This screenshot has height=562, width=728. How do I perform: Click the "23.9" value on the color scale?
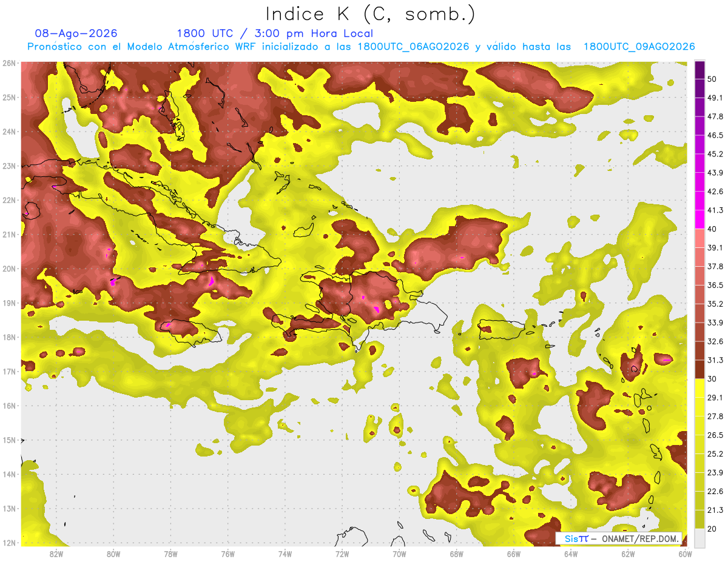click(x=716, y=472)
